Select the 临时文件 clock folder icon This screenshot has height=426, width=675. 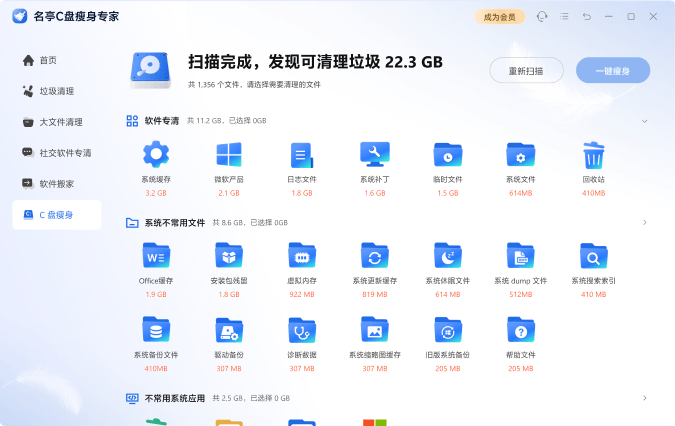(448, 154)
